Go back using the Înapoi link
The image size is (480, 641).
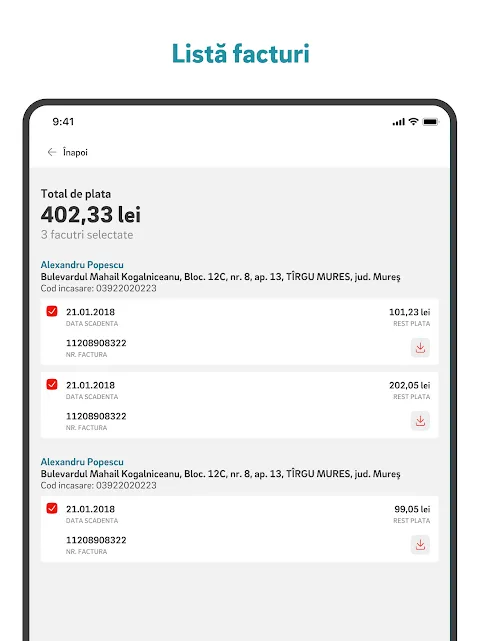tap(75, 152)
